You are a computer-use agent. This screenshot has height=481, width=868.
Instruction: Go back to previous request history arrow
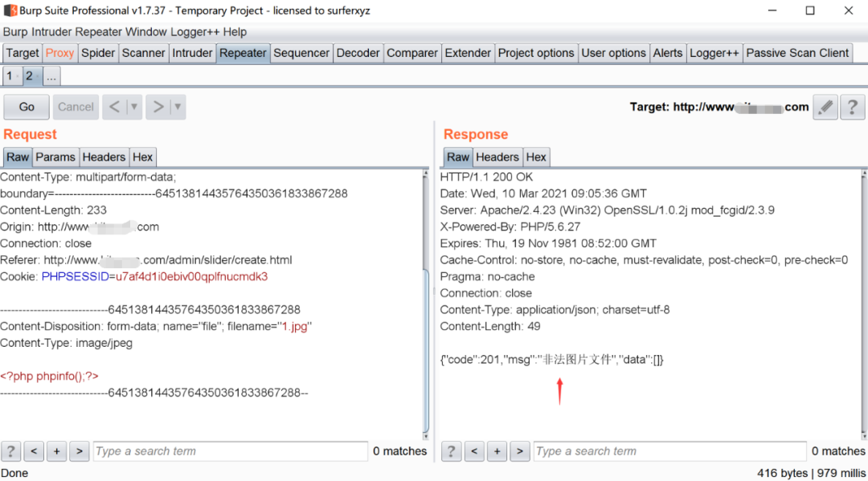click(115, 107)
